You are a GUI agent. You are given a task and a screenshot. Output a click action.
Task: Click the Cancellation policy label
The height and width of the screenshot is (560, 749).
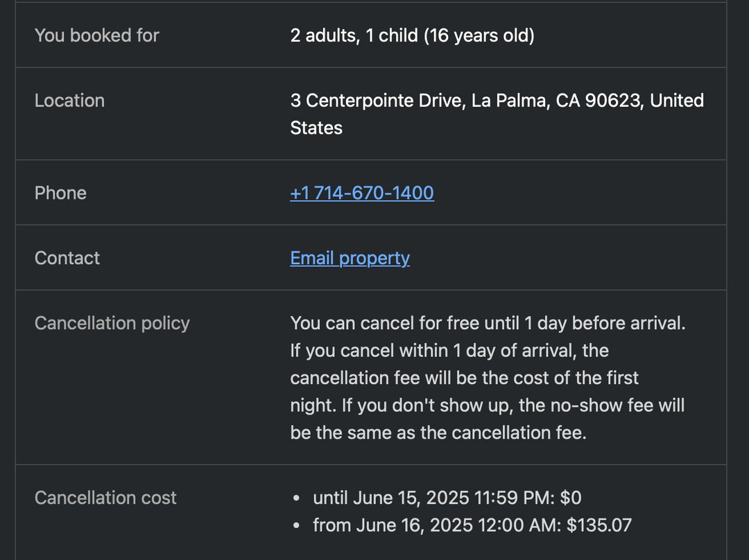coord(112,323)
